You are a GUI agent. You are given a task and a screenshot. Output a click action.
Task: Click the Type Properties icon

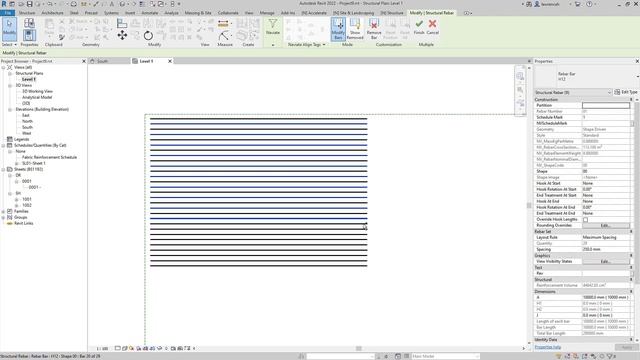tap(29, 23)
